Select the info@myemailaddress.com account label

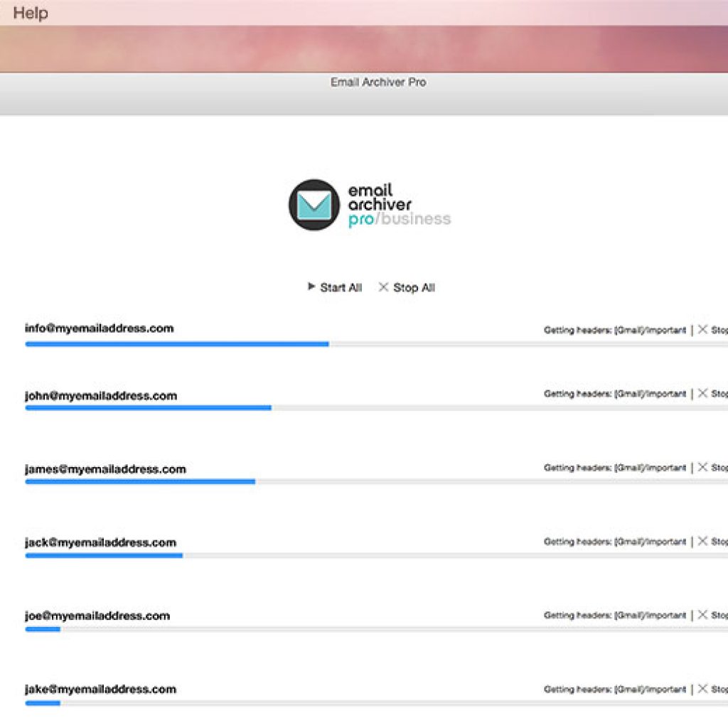point(99,328)
